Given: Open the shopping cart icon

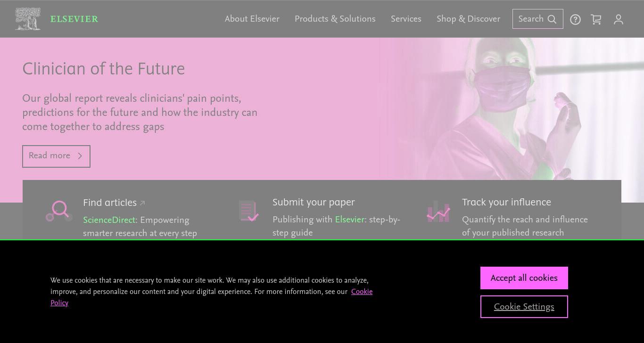Looking at the screenshot, I should click(596, 19).
